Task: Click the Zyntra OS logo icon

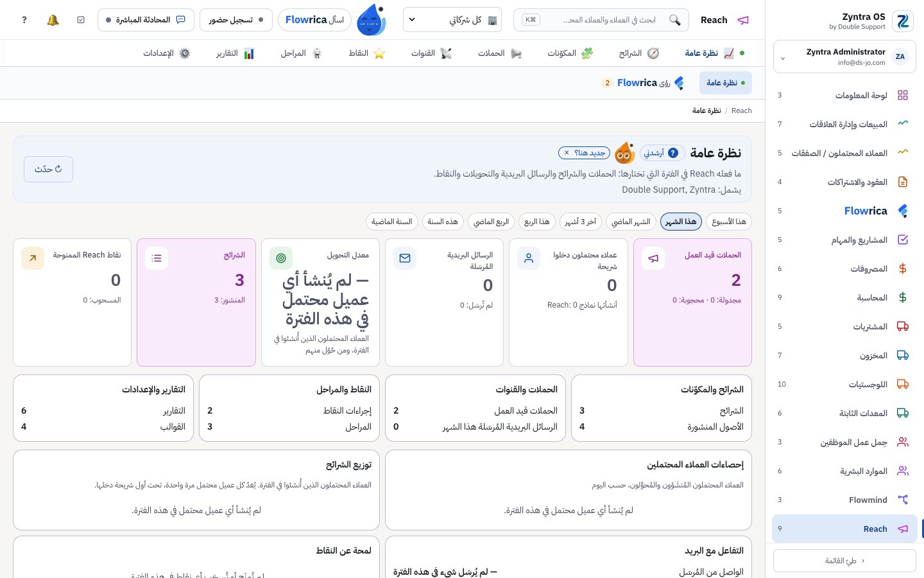Action: point(903,21)
